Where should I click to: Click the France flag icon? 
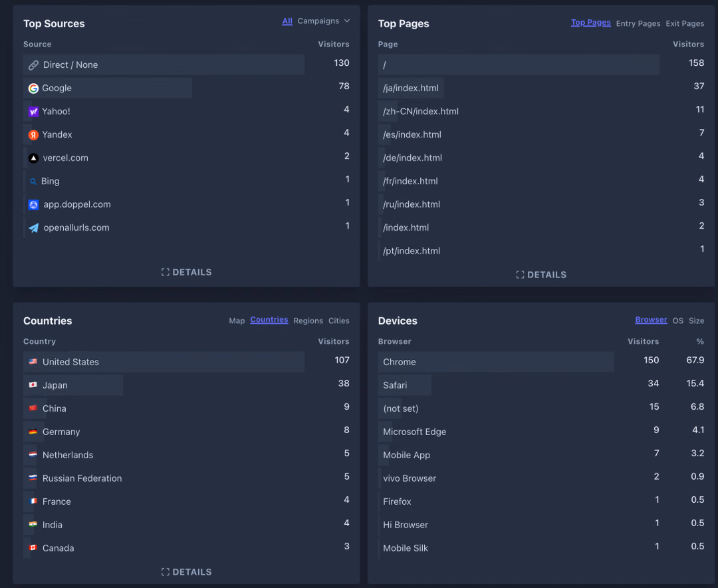[33, 501]
